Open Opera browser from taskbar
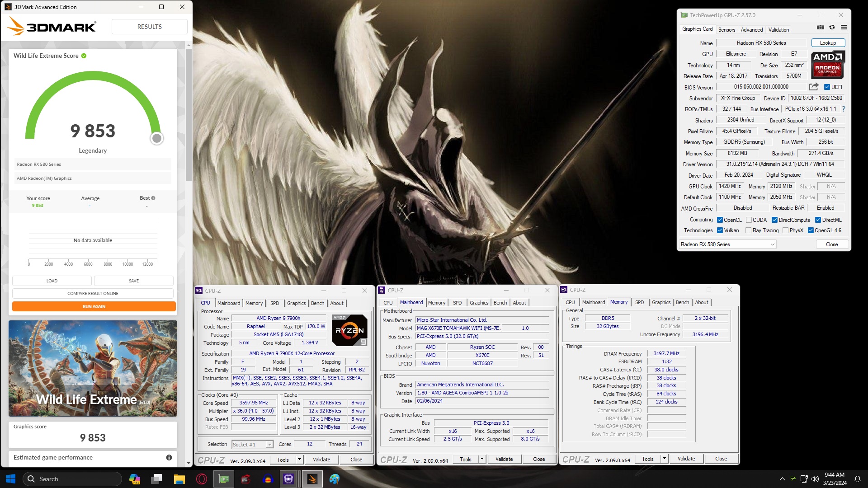868x488 pixels. 202,479
